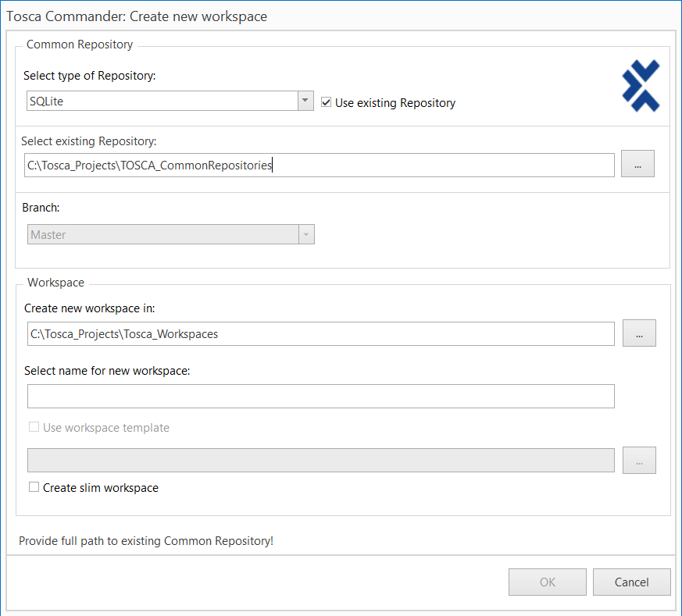Cancel the workspace creation dialog
The image size is (682, 616).
tap(631, 582)
